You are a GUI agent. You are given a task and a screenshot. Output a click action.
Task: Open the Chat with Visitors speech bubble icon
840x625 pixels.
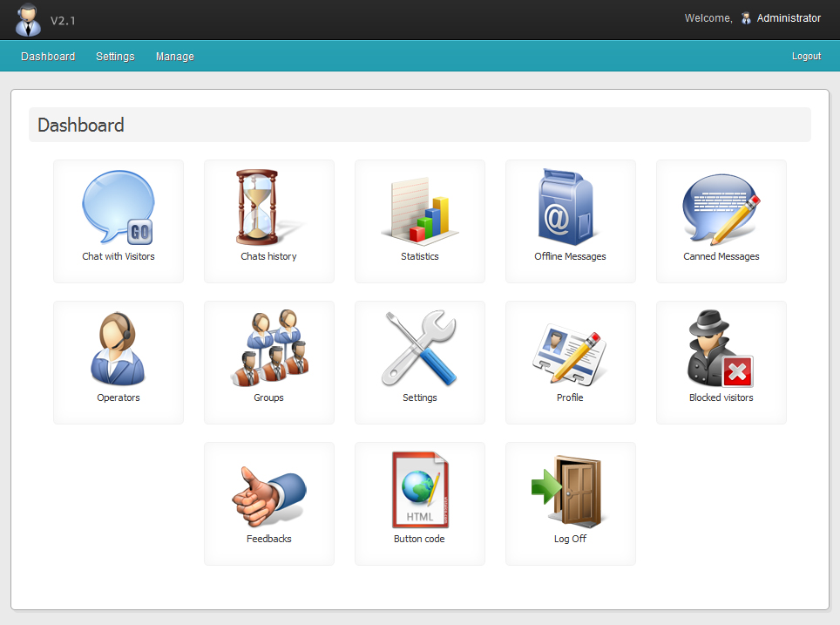[119, 207]
